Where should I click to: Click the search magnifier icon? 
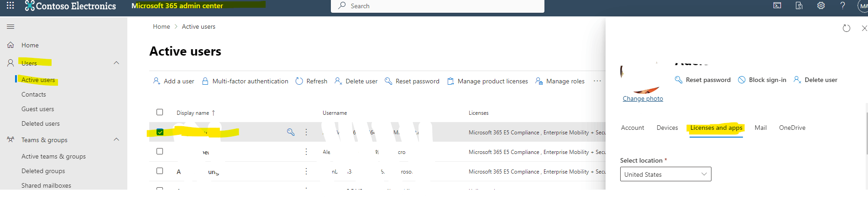click(342, 5)
